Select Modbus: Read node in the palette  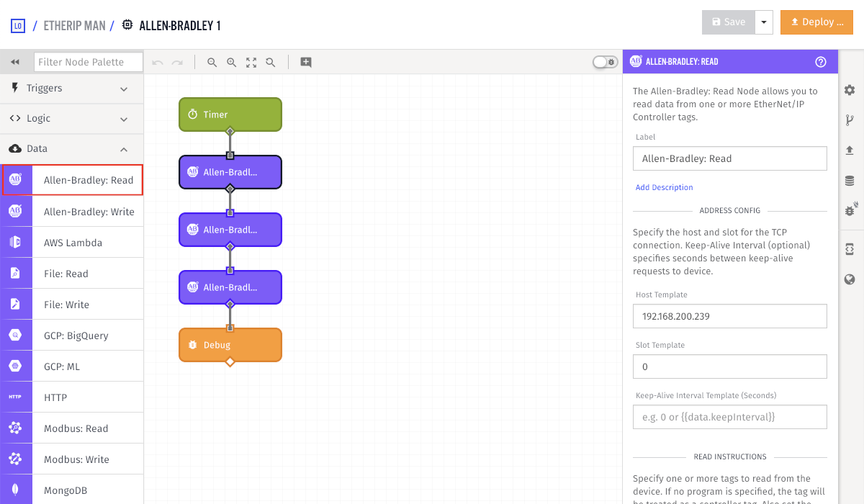click(x=72, y=428)
